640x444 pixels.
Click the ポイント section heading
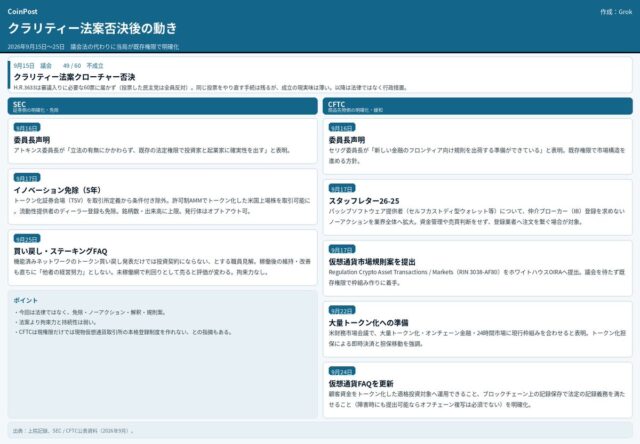(25, 300)
